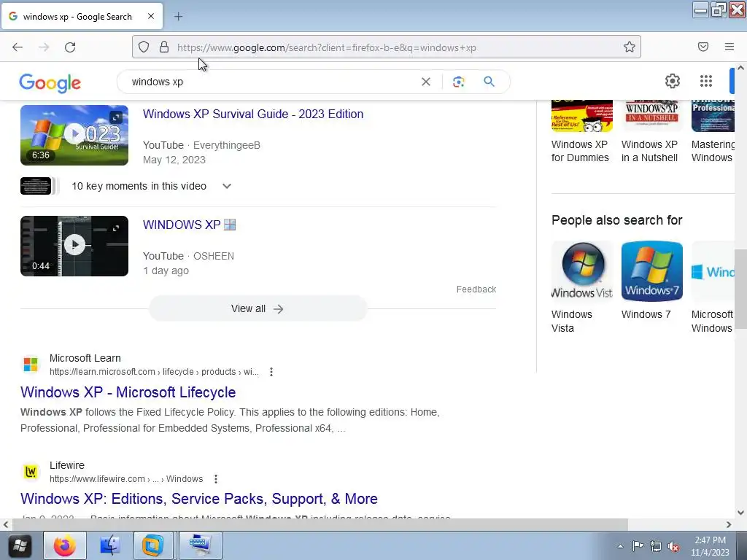Click into the Google search field
Image resolution: width=747 pixels, height=560 pixels.
pyautogui.click(x=271, y=82)
